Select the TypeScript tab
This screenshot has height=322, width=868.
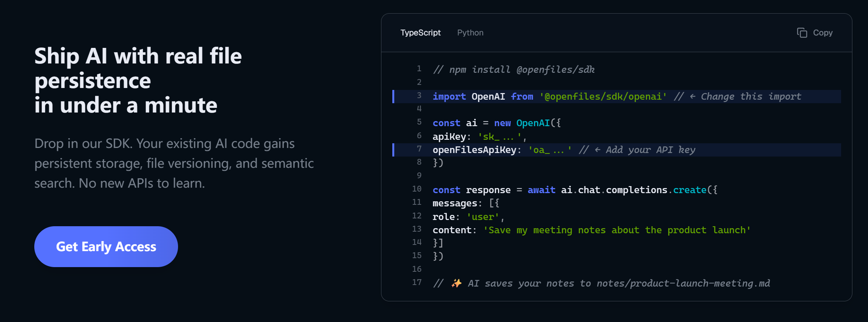point(420,33)
